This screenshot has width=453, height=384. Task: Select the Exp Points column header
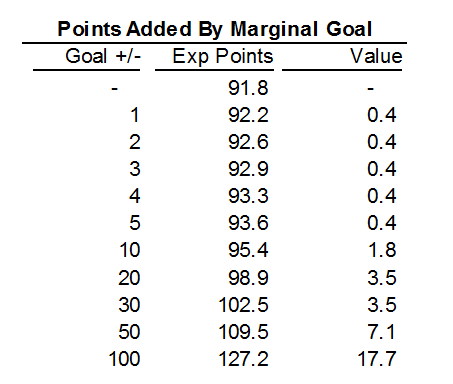[223, 56]
